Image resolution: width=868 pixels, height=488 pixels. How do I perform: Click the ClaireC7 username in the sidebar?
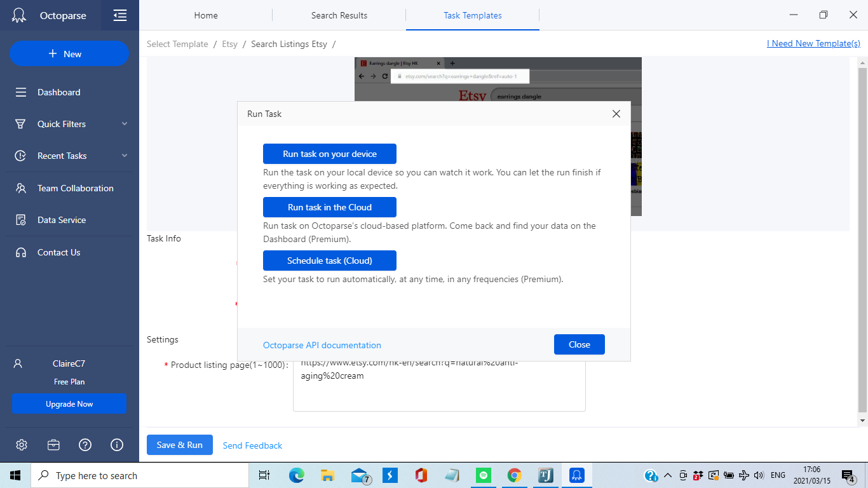69,363
